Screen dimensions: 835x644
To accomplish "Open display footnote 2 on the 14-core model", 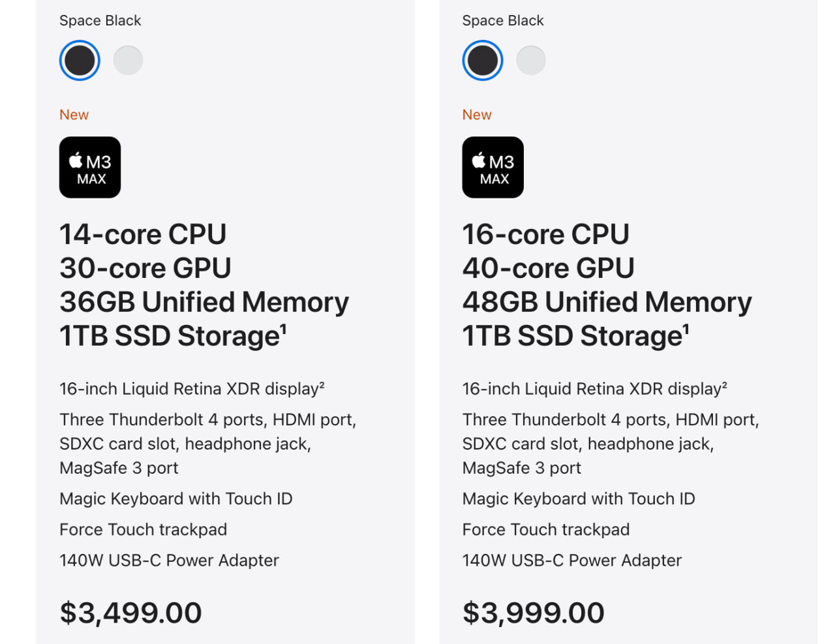I will [x=322, y=384].
